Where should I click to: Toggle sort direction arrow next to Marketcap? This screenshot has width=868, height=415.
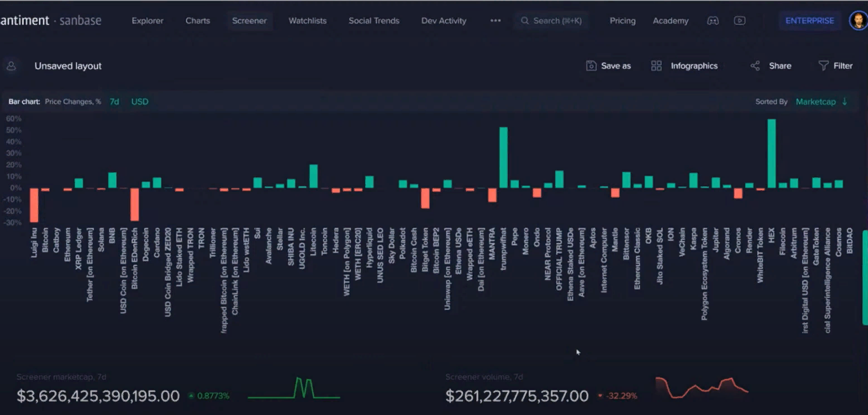coord(844,102)
